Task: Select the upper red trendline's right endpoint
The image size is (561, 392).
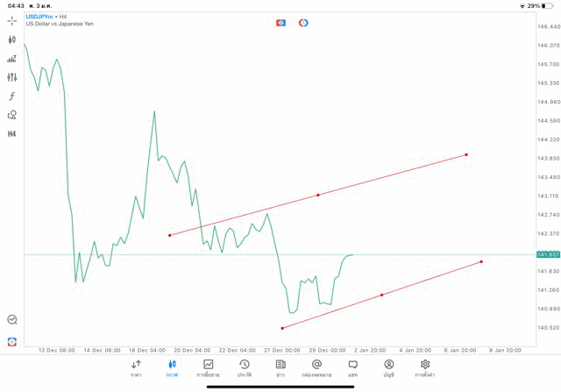Action: [465, 154]
